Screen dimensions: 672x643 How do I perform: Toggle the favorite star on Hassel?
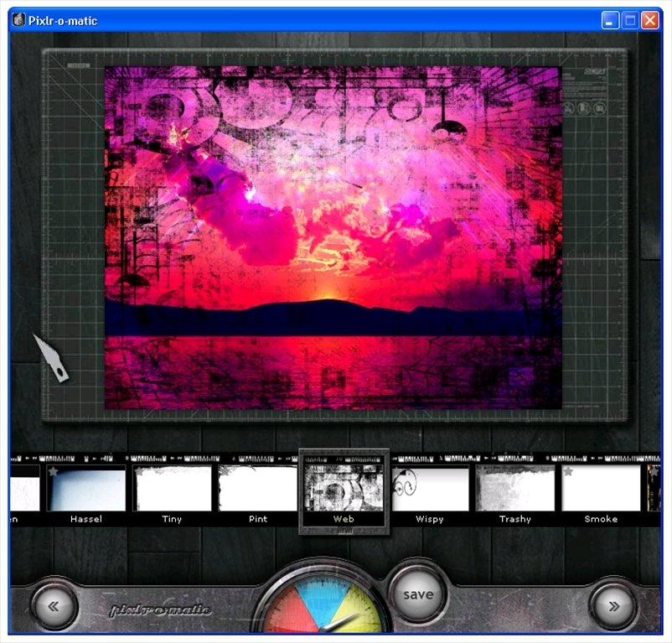click(53, 472)
